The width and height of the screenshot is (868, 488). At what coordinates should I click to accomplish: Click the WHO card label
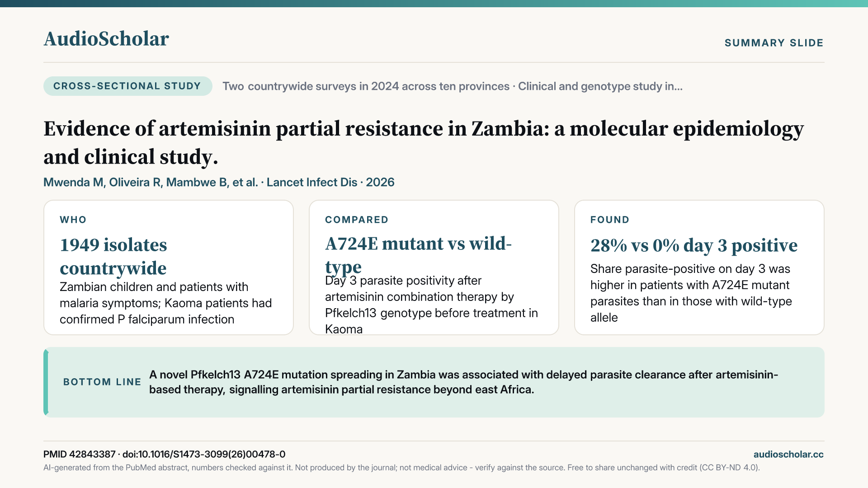point(73,220)
